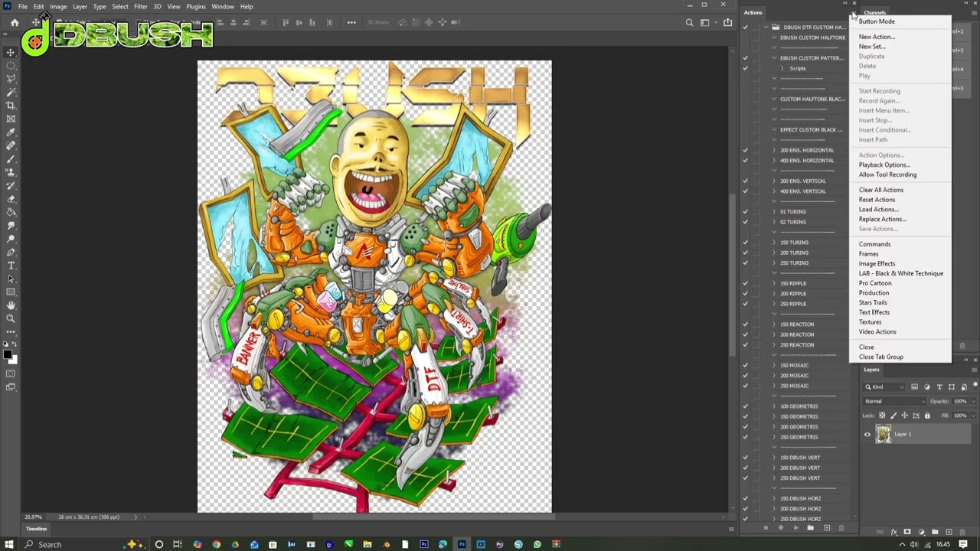Open the Plugins menu
Screen dimensions: 980x551
(196, 6)
